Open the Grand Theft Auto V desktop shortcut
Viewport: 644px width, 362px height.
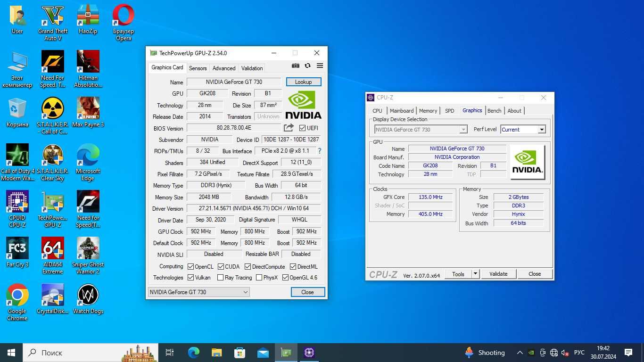pyautogui.click(x=53, y=23)
